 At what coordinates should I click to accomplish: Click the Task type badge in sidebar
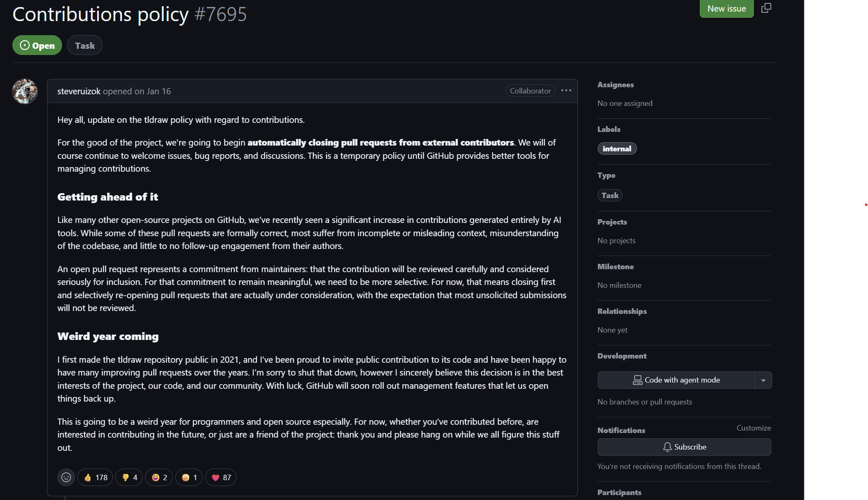pyautogui.click(x=610, y=195)
